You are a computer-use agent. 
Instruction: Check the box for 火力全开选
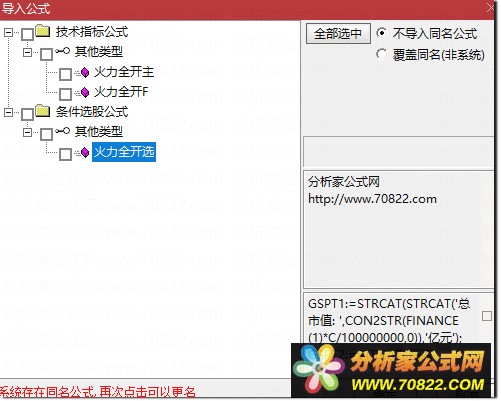click(65, 154)
